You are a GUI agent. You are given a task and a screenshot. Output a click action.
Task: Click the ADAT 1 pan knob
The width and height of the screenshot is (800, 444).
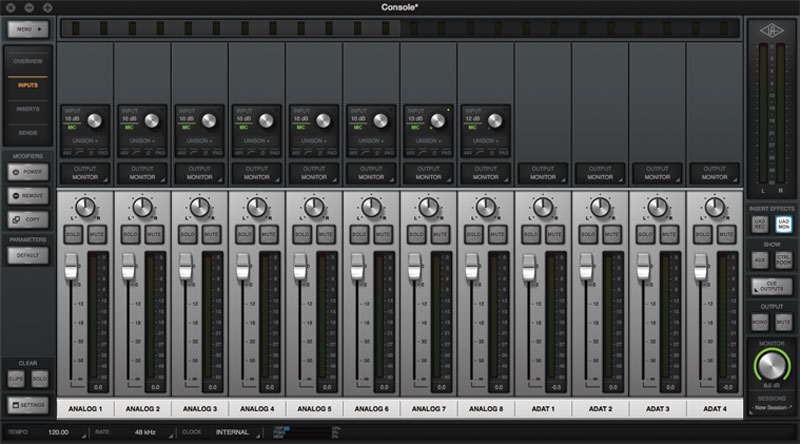point(543,207)
